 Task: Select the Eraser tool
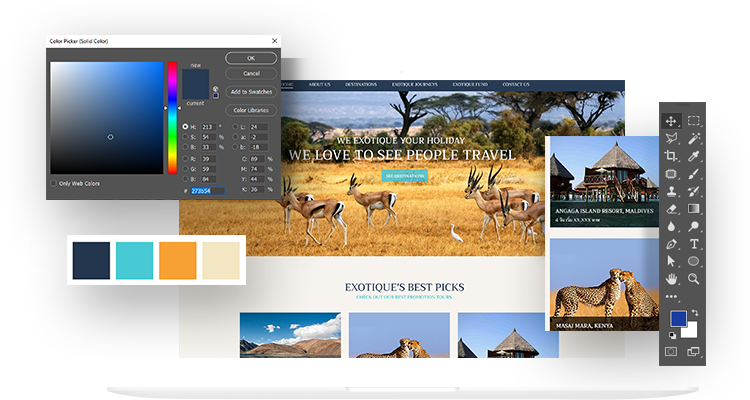click(x=671, y=209)
